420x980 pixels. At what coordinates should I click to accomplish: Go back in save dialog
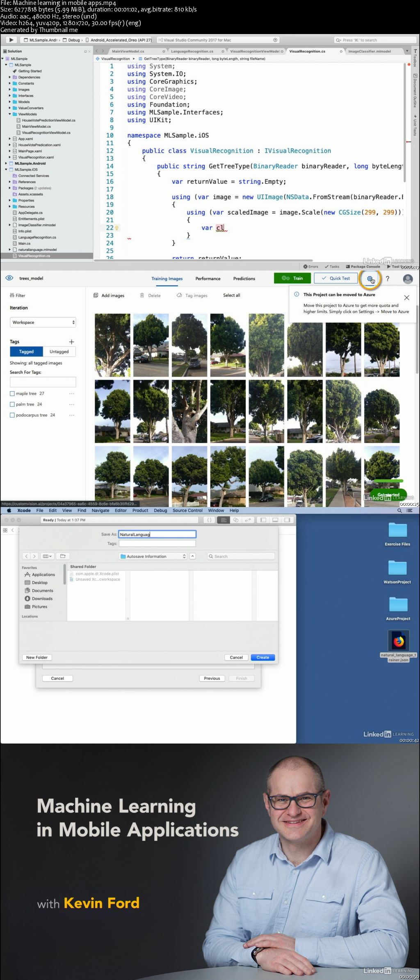tap(26, 556)
